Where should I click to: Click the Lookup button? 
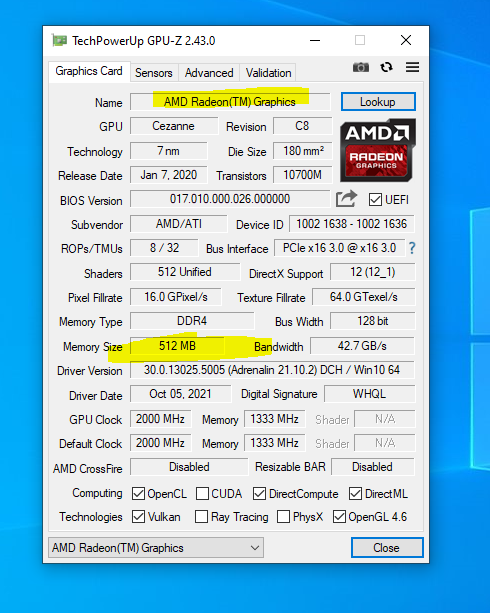pyautogui.click(x=378, y=102)
